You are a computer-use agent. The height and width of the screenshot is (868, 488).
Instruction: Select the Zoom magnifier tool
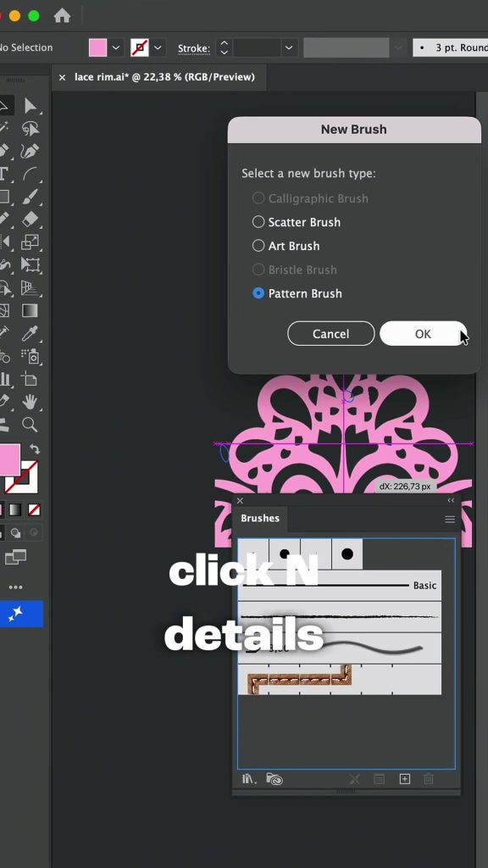pyautogui.click(x=30, y=425)
